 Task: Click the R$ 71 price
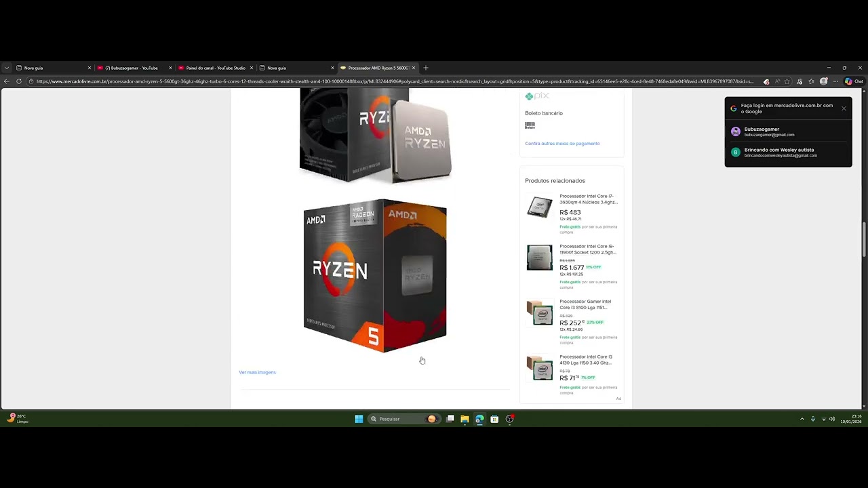click(569, 378)
